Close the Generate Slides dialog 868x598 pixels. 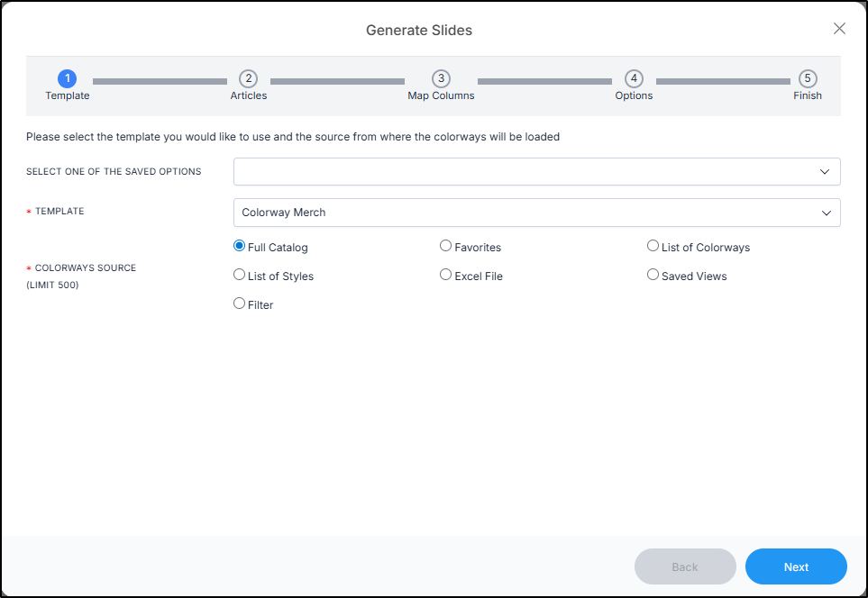pyautogui.click(x=839, y=29)
